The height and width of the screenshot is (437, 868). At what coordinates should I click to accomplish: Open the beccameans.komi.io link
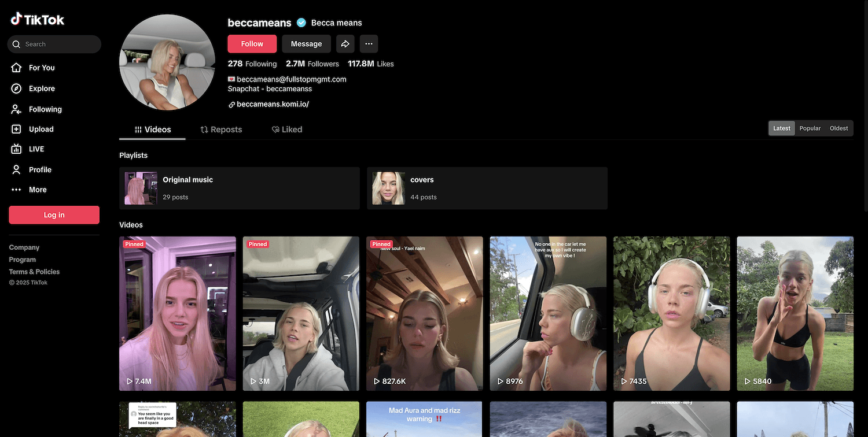[273, 104]
